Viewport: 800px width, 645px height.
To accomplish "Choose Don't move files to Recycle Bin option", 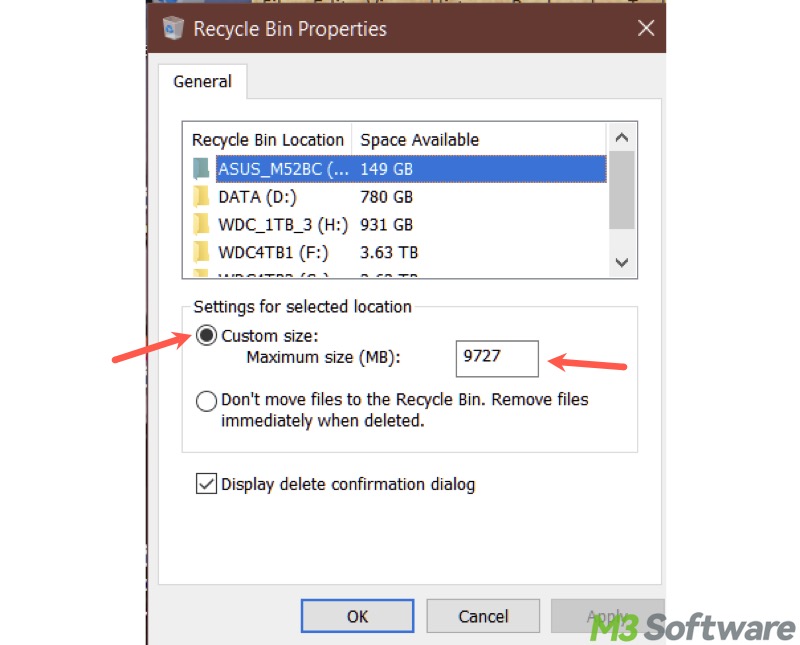I will tap(207, 401).
